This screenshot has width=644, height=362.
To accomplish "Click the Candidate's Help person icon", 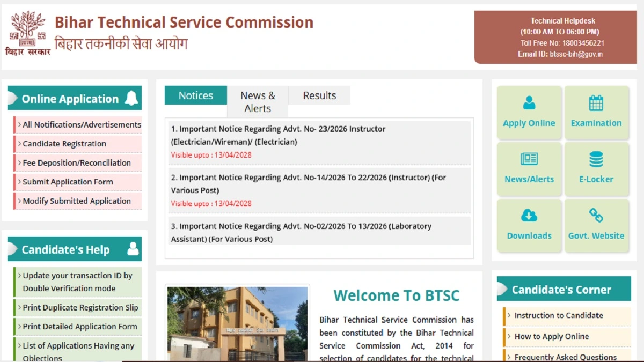I will 132,249.
